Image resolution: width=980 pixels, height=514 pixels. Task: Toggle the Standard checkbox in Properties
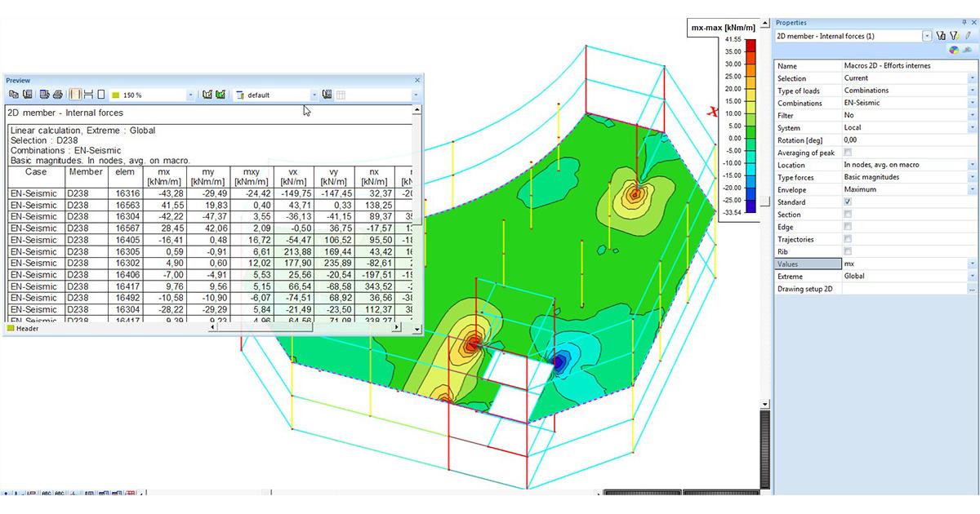847,202
